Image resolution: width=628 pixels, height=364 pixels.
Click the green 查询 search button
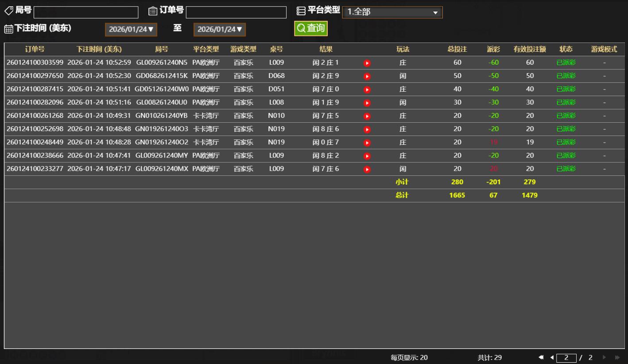[x=311, y=28]
